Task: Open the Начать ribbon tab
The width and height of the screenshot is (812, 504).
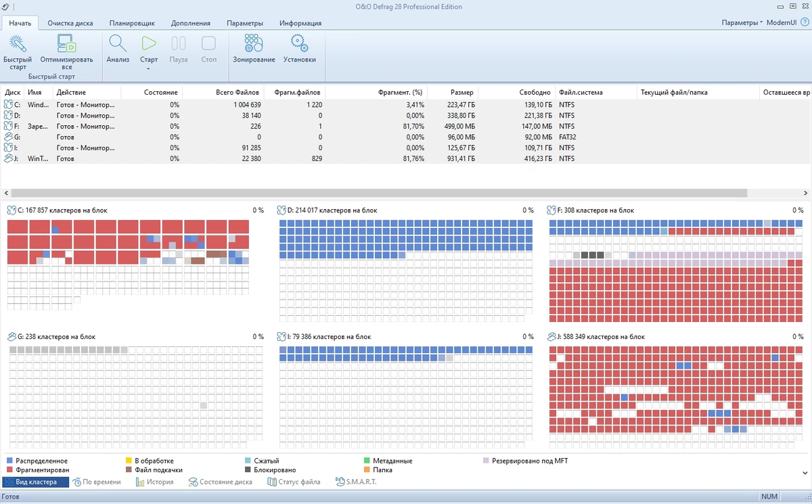Action: click(x=20, y=22)
